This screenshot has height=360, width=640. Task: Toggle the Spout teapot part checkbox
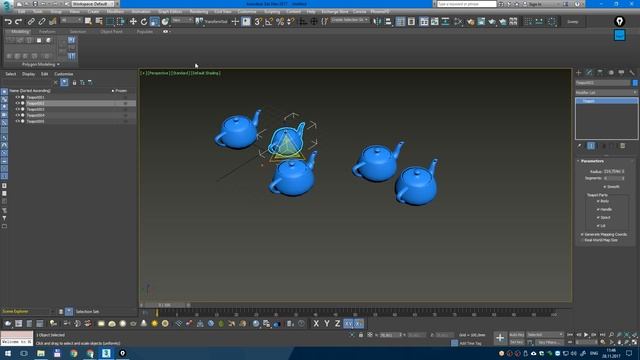point(598,218)
